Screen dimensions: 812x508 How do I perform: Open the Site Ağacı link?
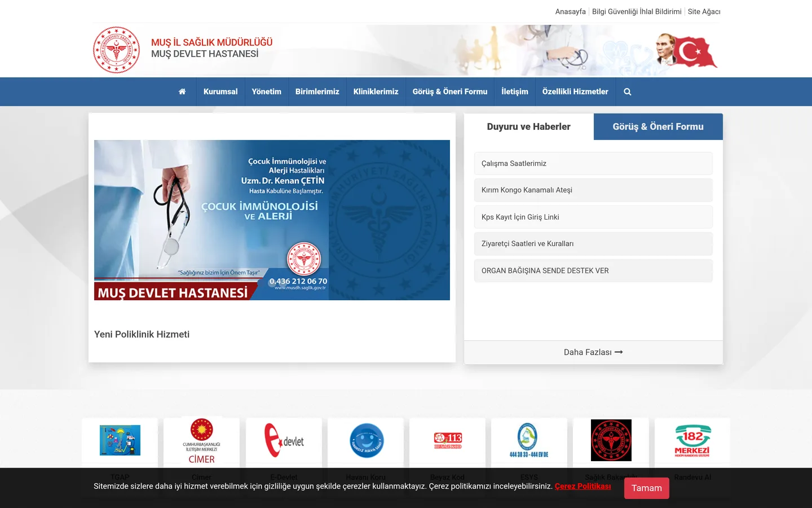point(704,11)
